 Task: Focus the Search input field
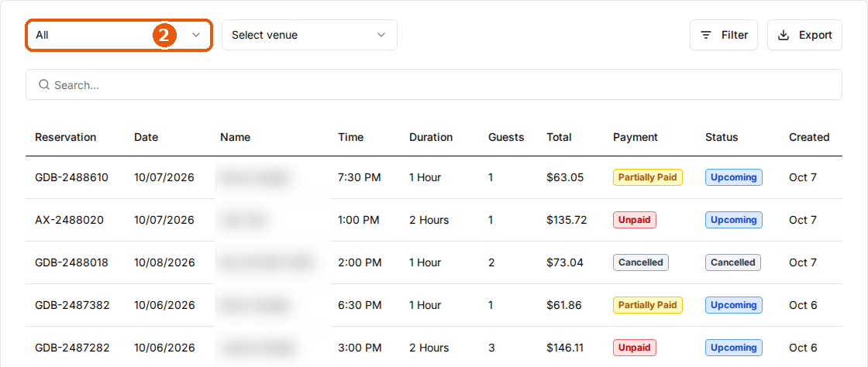pos(434,84)
